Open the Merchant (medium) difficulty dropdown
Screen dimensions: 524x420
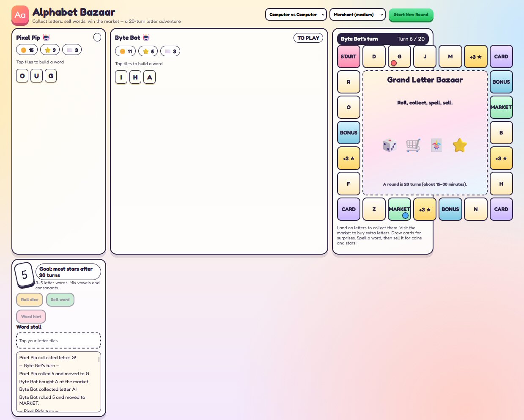[x=357, y=14]
